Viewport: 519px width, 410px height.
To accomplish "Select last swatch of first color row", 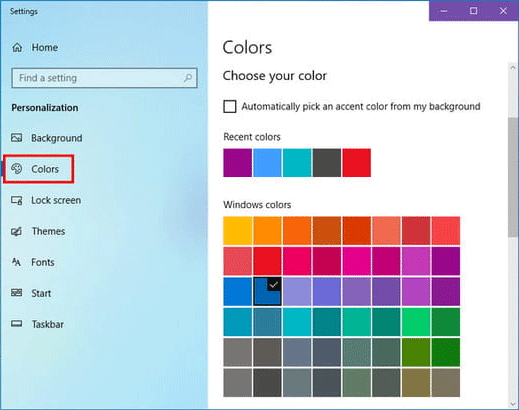I will [x=446, y=231].
